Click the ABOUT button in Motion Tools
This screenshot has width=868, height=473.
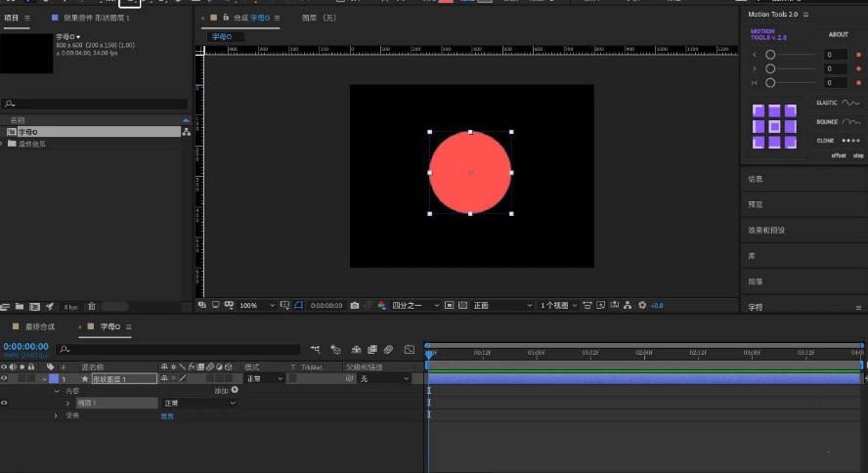click(839, 34)
